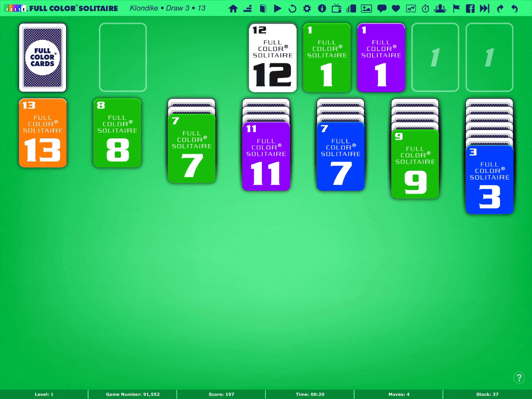Open the players group leaderboard icon
This screenshot has height=399, width=532.
(x=440, y=8)
